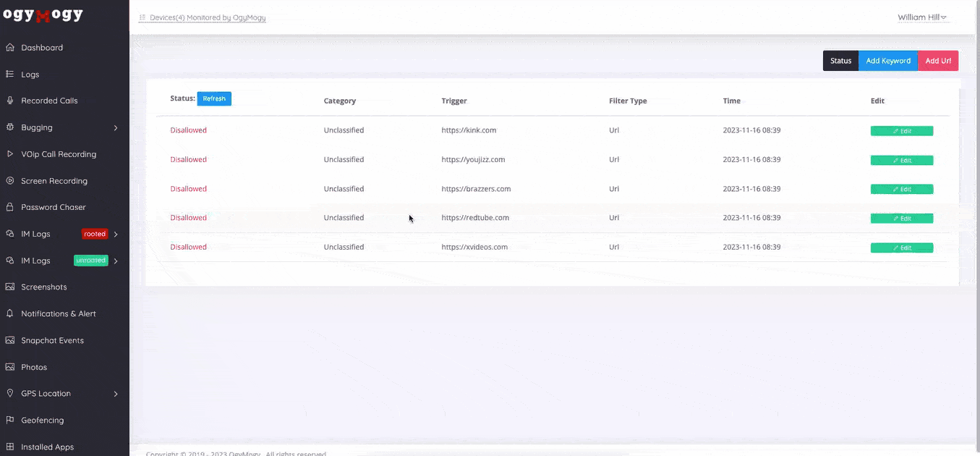Switch to the Status tab button

point(840,61)
